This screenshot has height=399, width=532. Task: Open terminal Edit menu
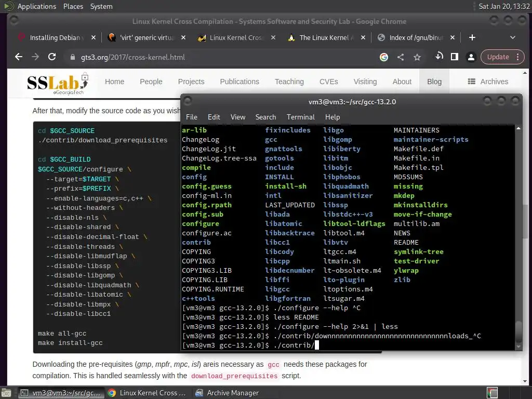214,117
